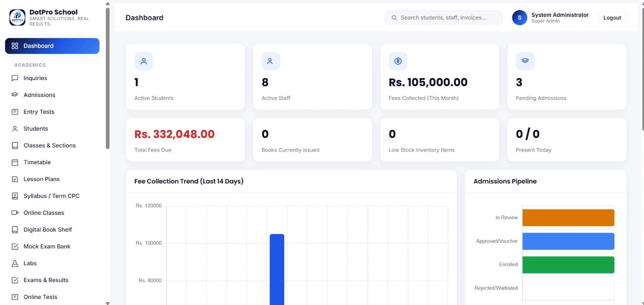This screenshot has width=644, height=305.
Task: Click the blue S user avatar
Action: click(x=520, y=18)
